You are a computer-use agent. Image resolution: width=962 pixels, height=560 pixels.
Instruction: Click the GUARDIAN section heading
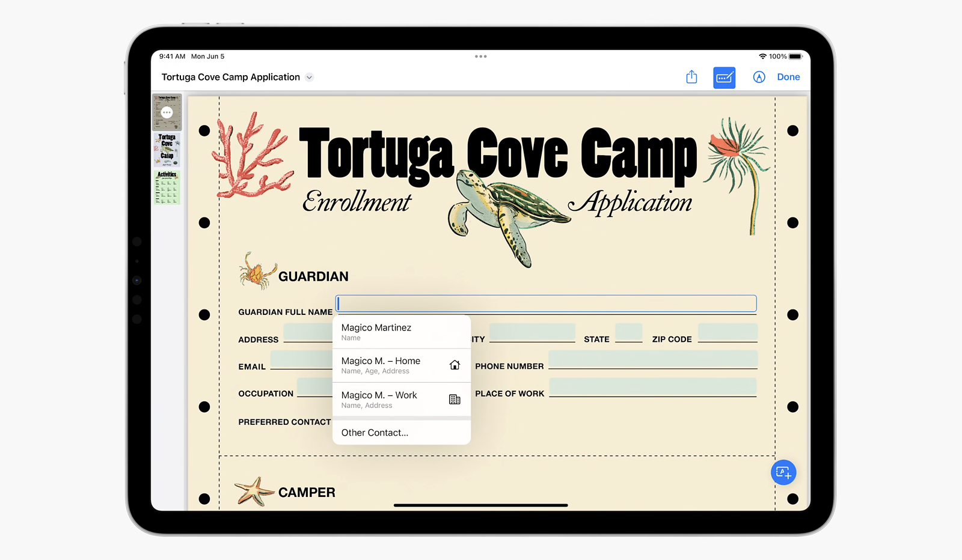[313, 276]
